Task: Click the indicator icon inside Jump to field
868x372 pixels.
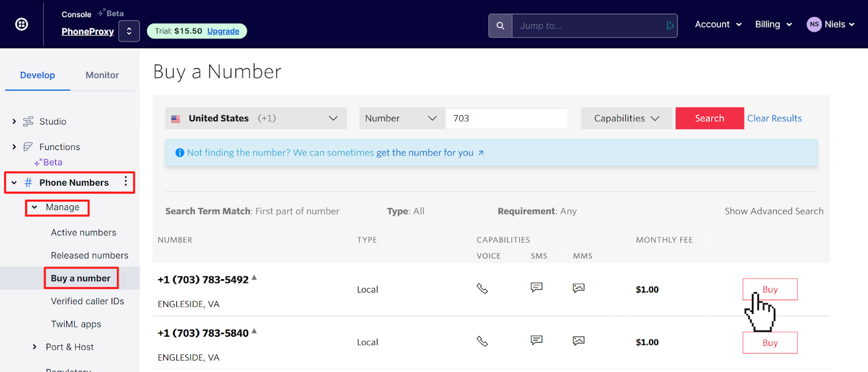Action: click(x=670, y=26)
